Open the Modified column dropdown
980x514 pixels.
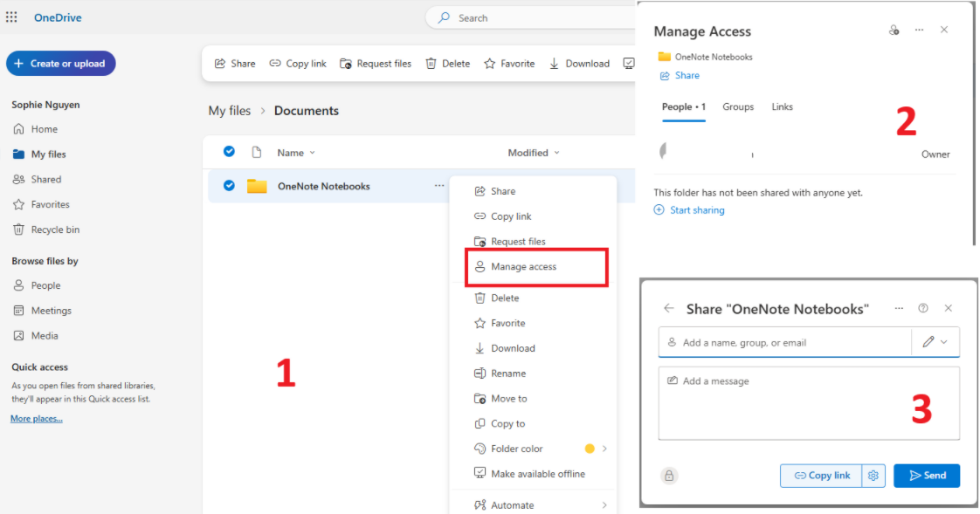[533, 153]
